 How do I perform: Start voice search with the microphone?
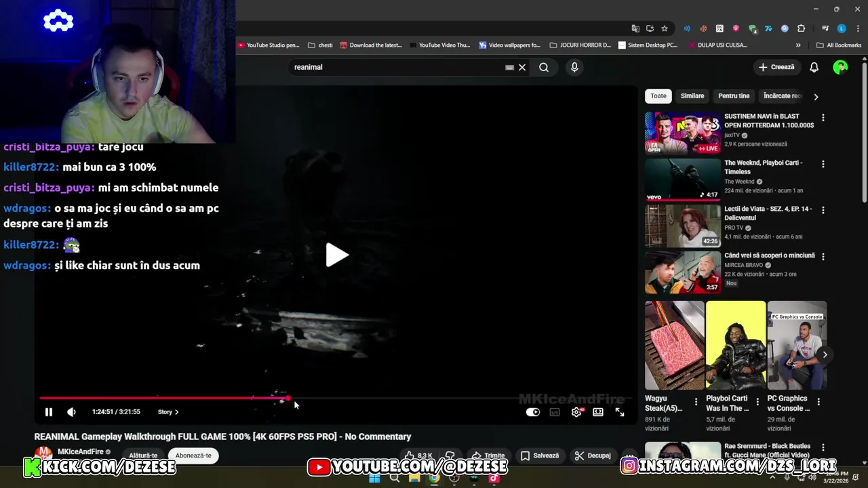(x=574, y=67)
